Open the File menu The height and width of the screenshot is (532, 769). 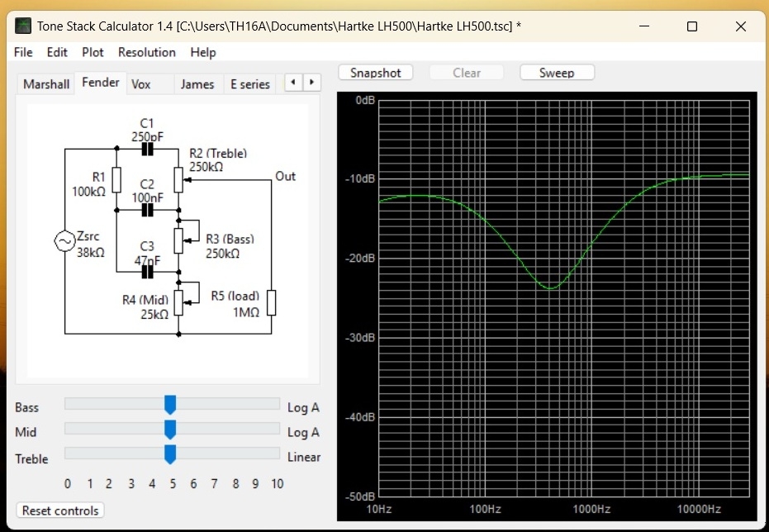click(23, 52)
